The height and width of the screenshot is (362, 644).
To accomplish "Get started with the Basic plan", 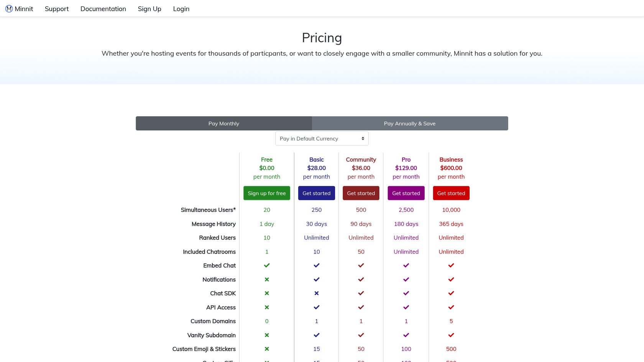I will pyautogui.click(x=317, y=193).
